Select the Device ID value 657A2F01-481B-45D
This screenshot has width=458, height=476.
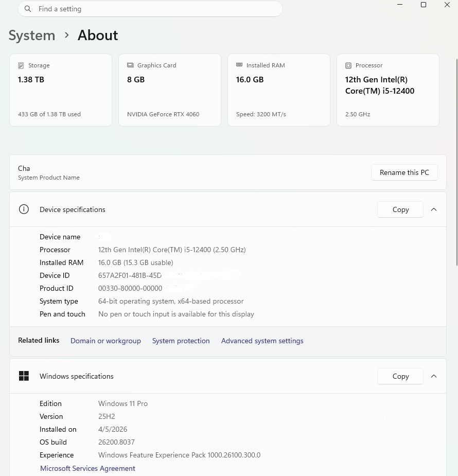[x=130, y=275]
